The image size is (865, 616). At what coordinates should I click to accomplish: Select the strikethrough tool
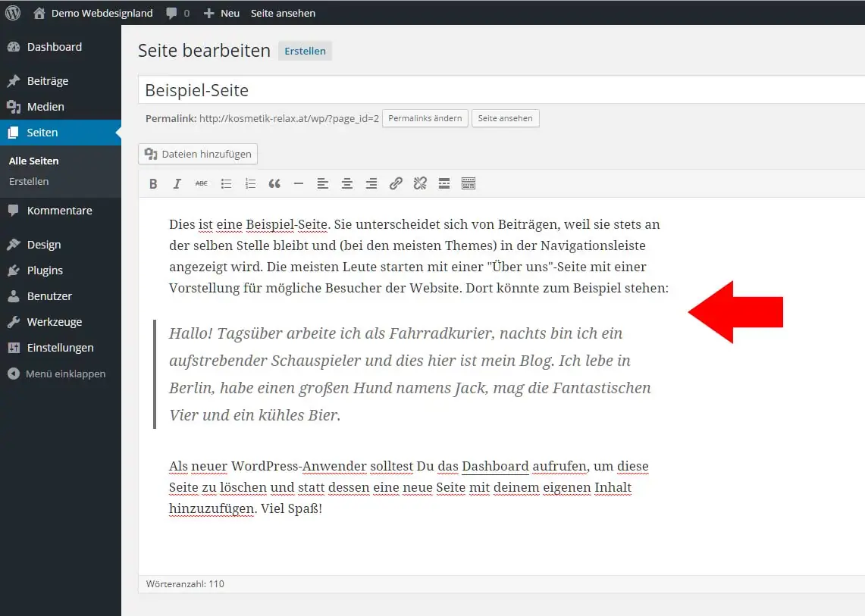point(201,183)
